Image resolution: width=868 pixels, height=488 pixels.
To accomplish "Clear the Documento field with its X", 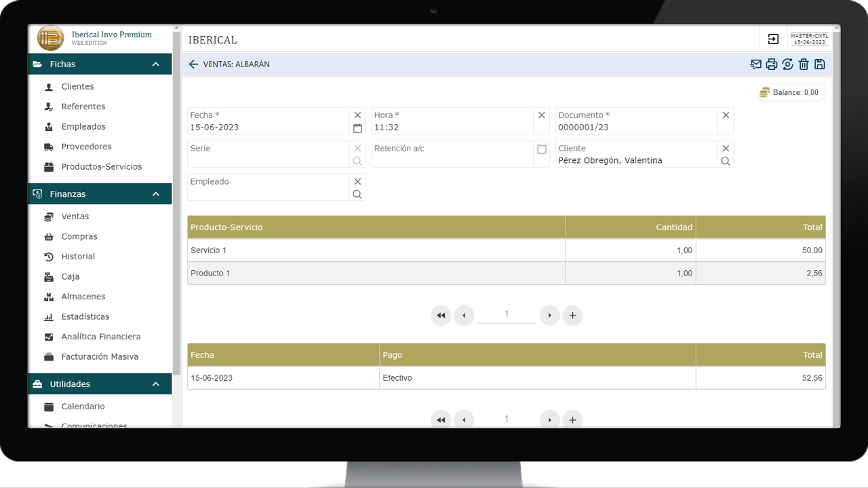I will tap(726, 115).
